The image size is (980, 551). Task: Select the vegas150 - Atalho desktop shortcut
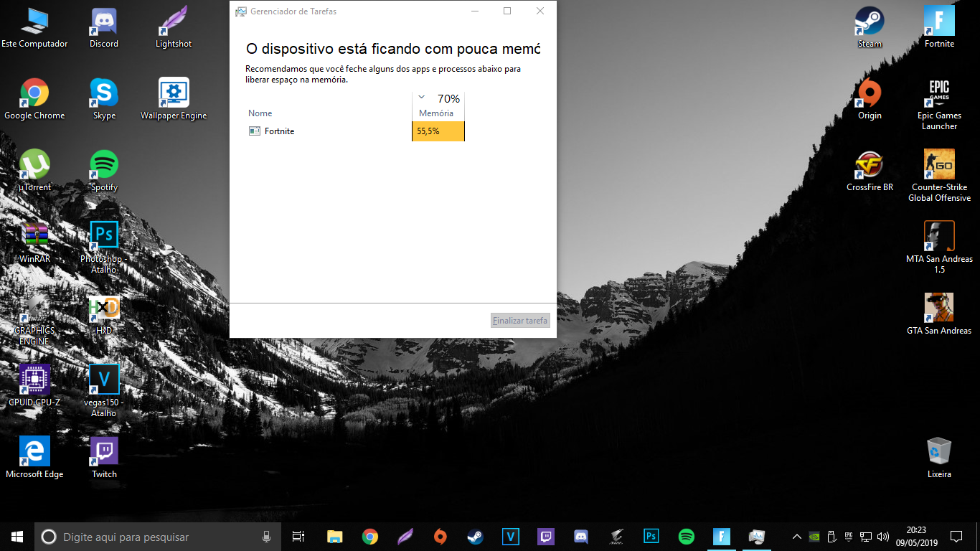tap(104, 391)
